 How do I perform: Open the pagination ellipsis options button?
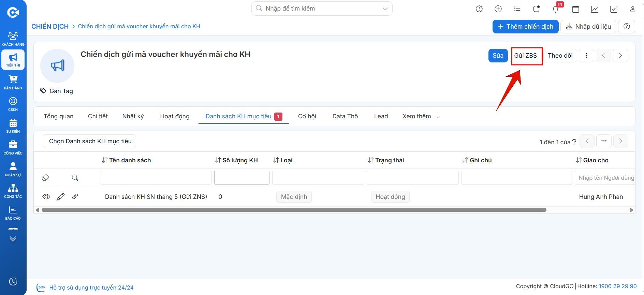[604, 141]
